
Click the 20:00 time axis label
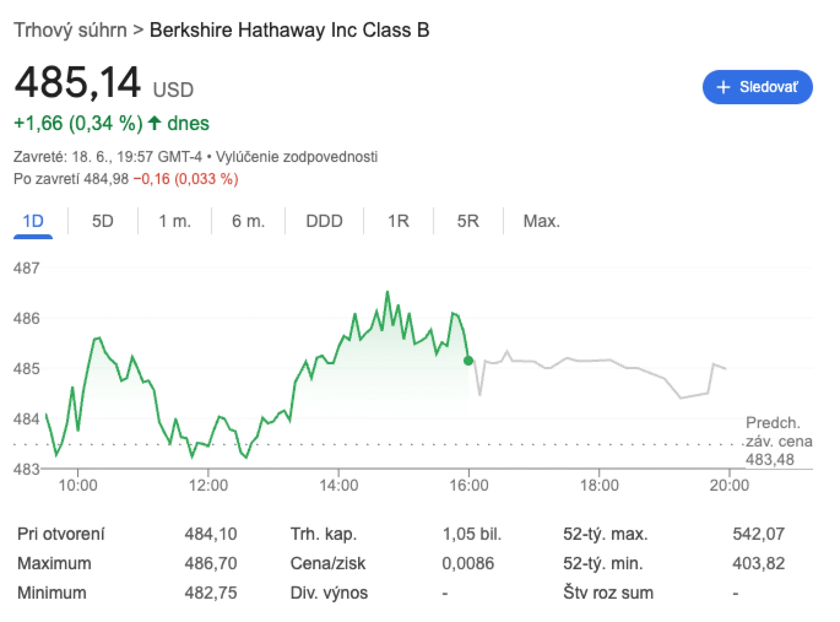point(729,485)
